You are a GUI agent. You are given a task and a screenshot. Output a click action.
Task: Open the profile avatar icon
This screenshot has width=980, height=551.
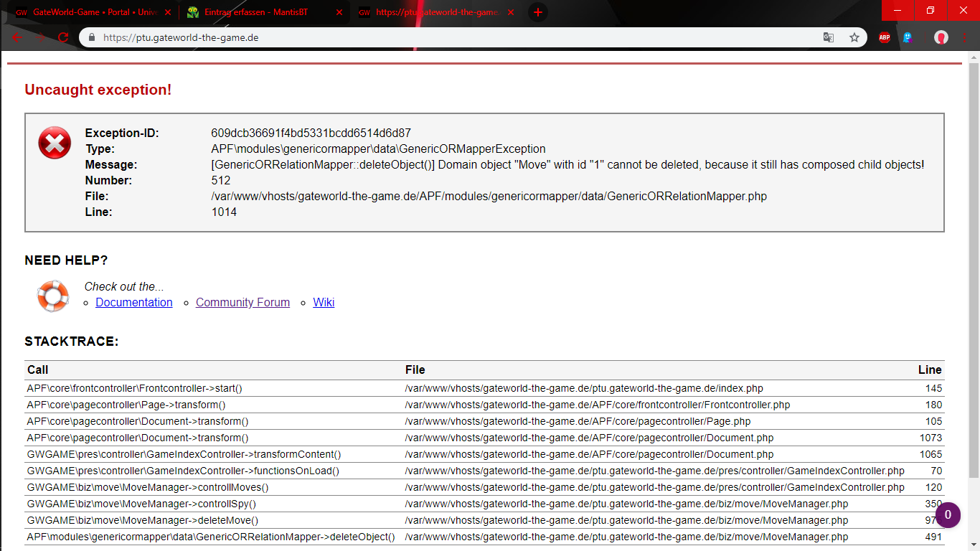[941, 37]
